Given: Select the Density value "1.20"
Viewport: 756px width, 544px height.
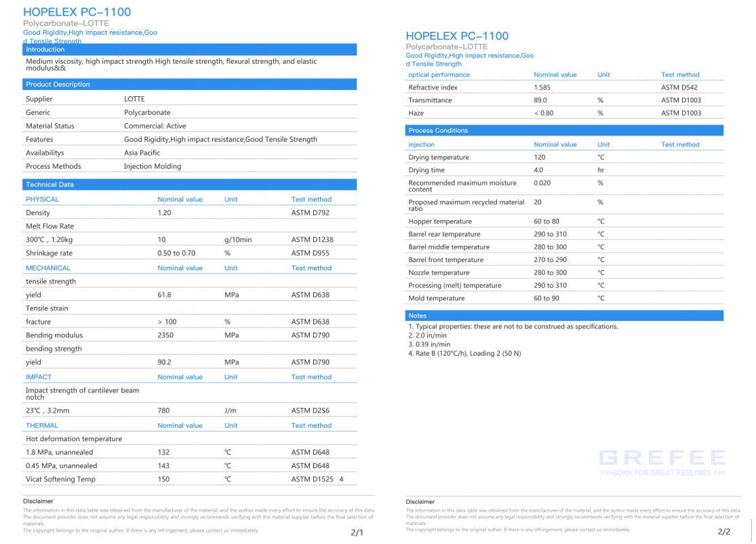Looking at the screenshot, I should (164, 213).
